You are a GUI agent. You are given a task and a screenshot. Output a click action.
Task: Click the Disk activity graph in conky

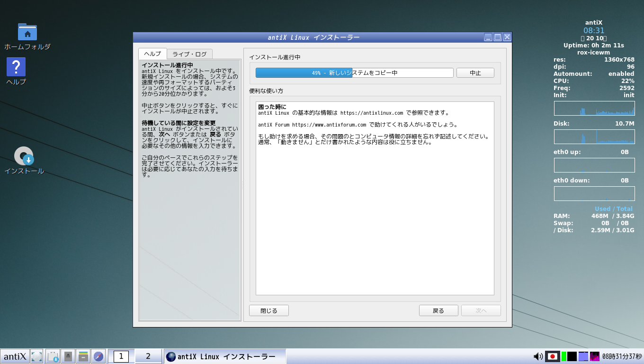(594, 137)
